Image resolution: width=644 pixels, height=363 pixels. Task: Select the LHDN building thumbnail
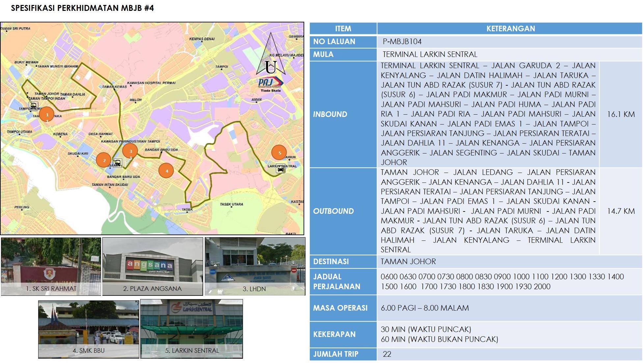point(255,266)
